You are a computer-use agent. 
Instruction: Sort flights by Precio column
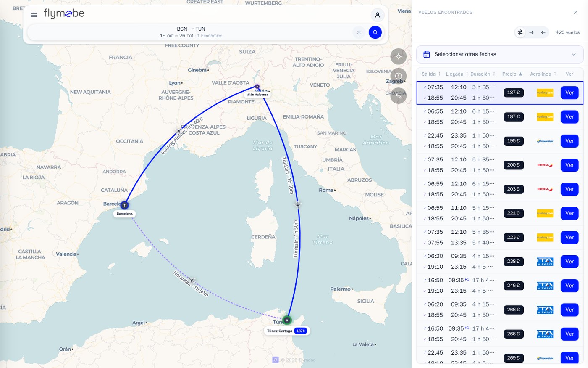point(512,74)
